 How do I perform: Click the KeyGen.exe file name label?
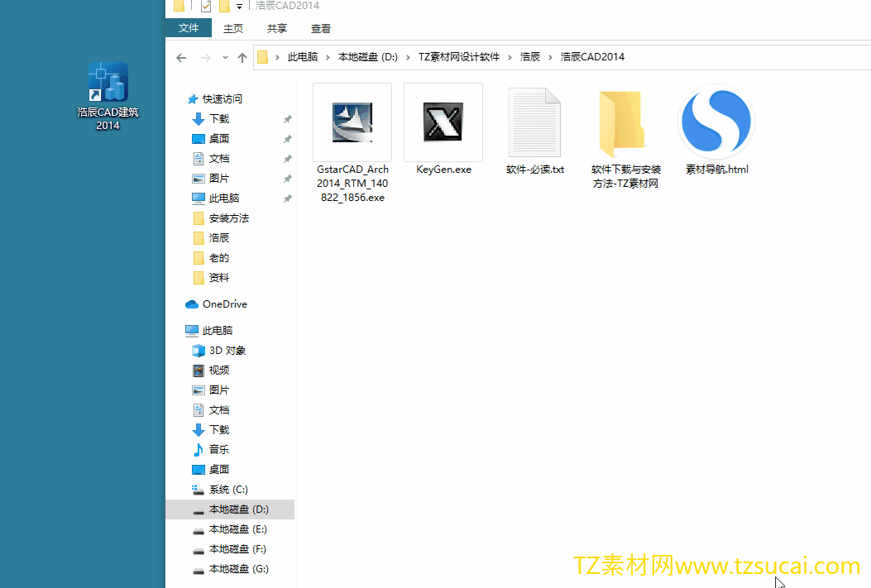click(444, 170)
